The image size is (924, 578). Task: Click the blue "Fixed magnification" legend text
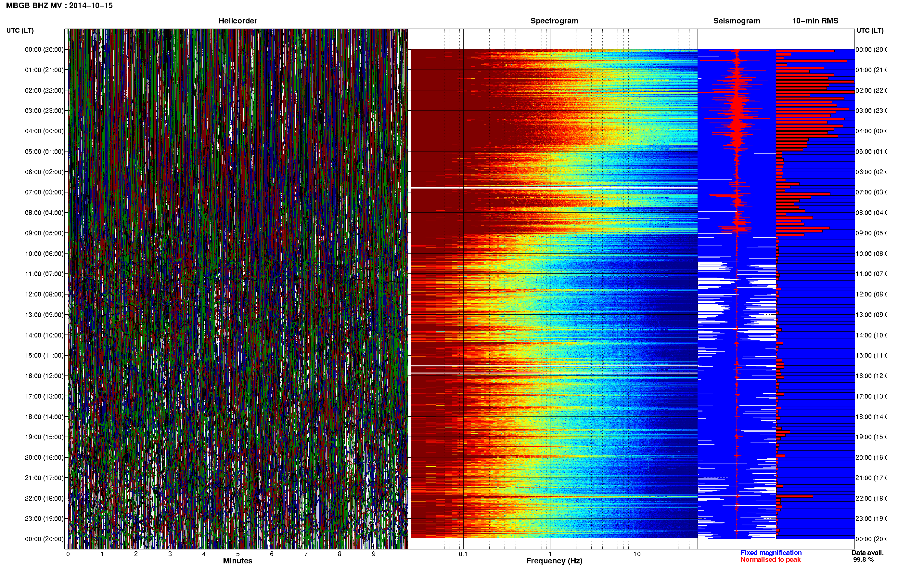coord(771,553)
